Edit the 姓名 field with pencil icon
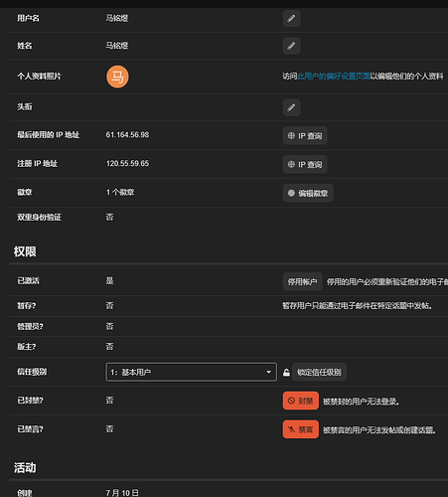The height and width of the screenshot is (497, 448). [x=291, y=46]
